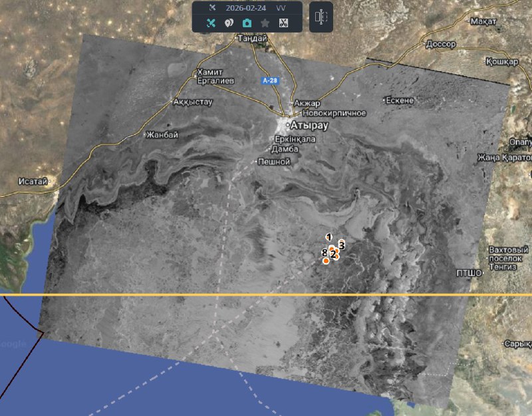Screen dimensions: 532x416
Task: Click the Жанбай town label
Action: click(164, 135)
